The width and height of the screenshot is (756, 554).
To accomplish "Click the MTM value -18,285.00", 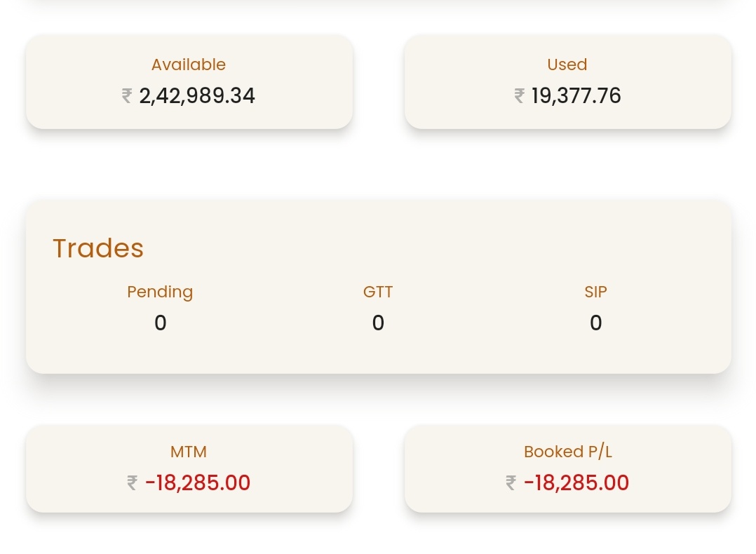I will coord(198,482).
